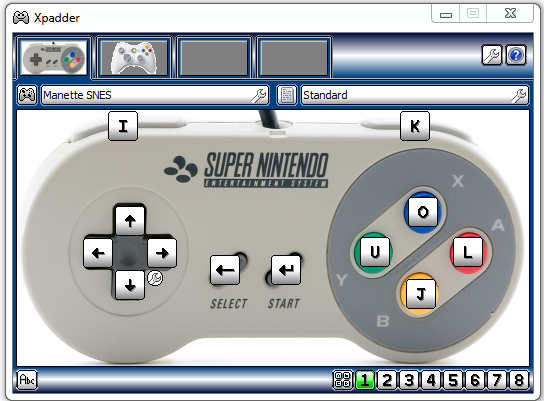Click the wrench inside Manette SNES field

[x=258, y=95]
